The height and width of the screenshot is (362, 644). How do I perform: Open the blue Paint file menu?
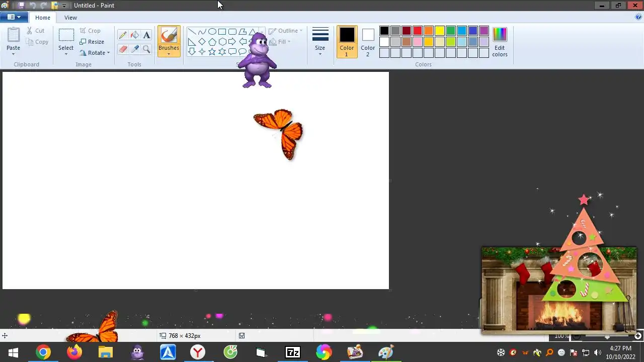pyautogui.click(x=14, y=17)
